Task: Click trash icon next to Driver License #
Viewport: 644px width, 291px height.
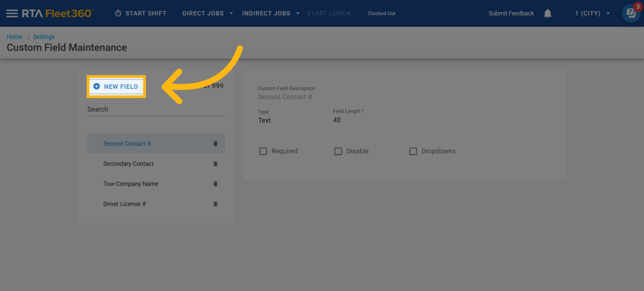Action: (x=215, y=204)
